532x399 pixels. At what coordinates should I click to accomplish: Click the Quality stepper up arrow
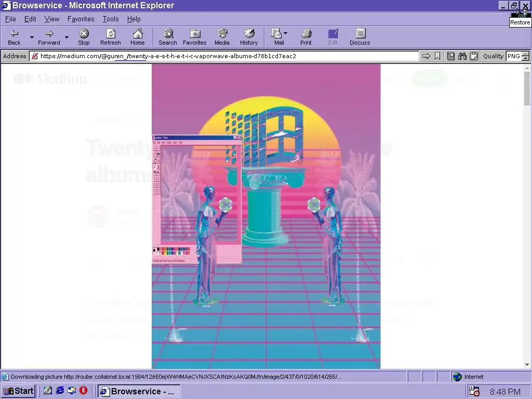click(526, 54)
